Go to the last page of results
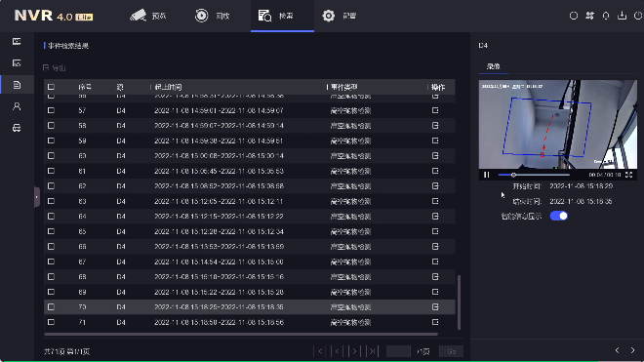 pyautogui.click(x=372, y=351)
